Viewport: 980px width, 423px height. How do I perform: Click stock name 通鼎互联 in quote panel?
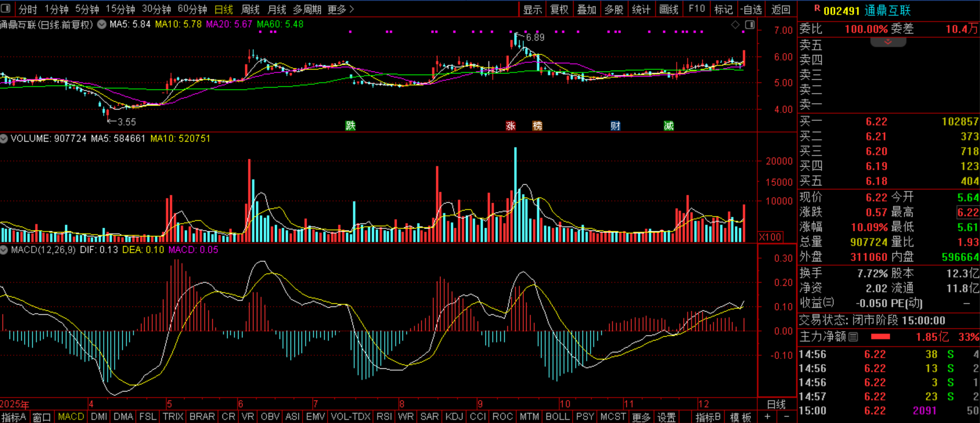tap(887, 10)
